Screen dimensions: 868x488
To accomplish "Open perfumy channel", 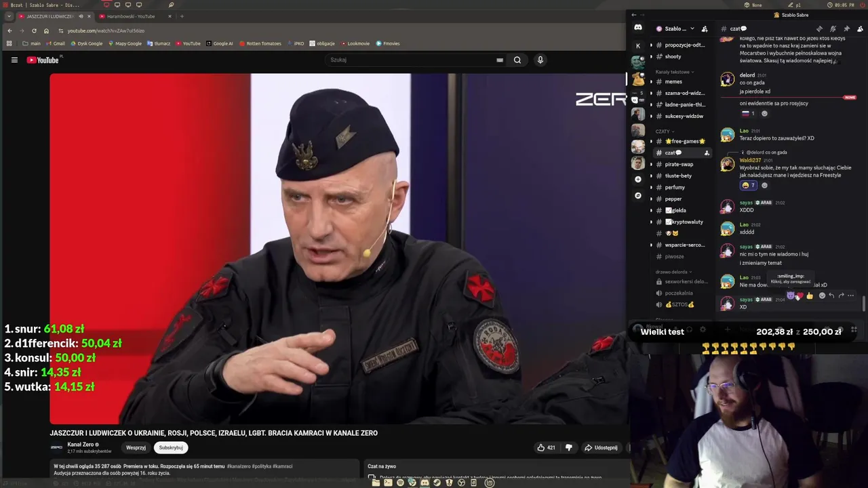I will tap(675, 187).
